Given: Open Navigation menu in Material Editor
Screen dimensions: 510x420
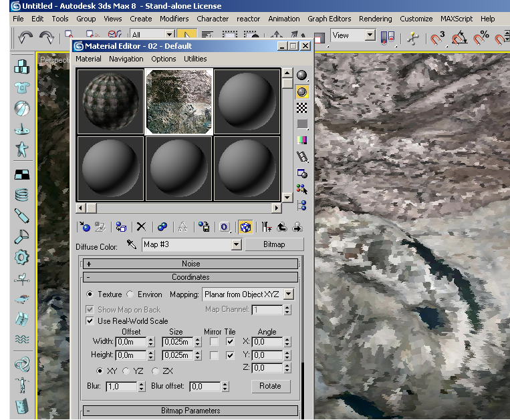Looking at the screenshot, I should coord(126,59).
